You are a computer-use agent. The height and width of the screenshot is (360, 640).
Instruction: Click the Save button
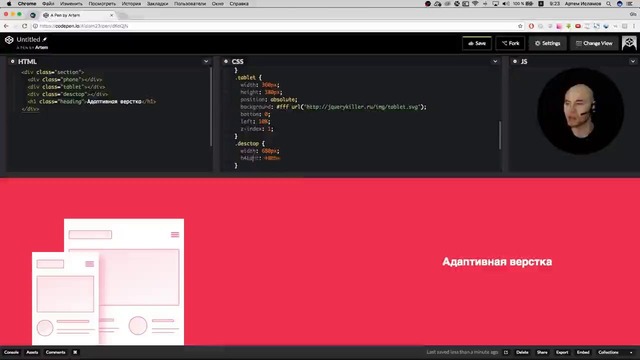click(477, 43)
